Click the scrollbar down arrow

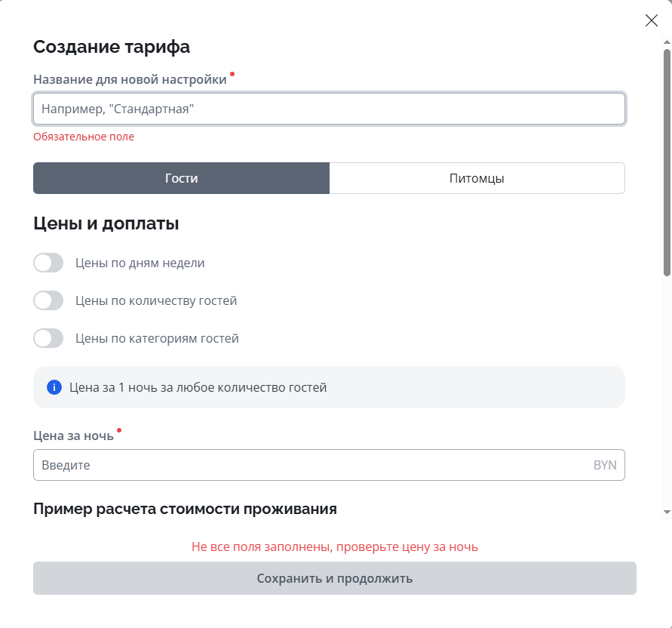point(667,512)
